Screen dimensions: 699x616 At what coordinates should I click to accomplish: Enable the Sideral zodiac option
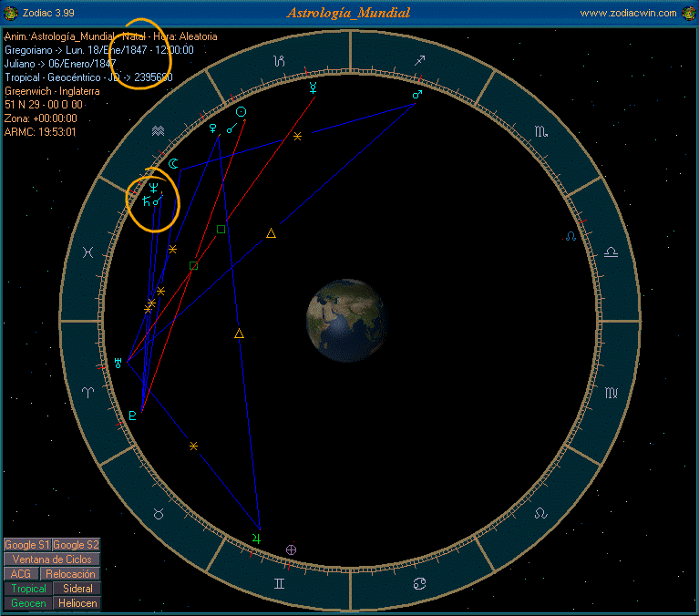pyautogui.click(x=77, y=589)
